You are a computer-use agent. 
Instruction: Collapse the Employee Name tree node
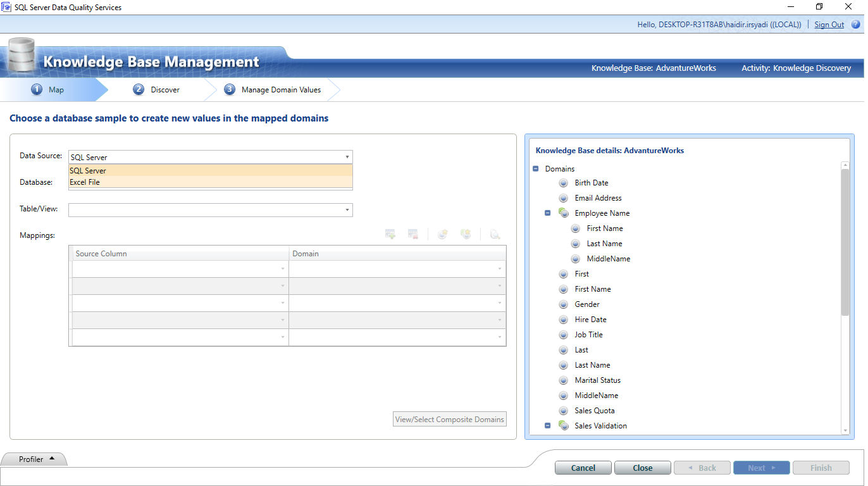click(x=547, y=213)
